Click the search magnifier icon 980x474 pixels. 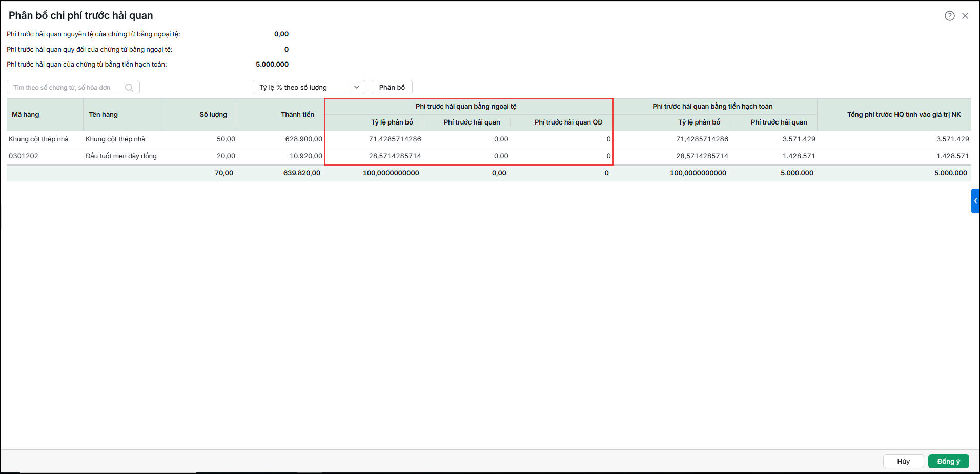pos(129,88)
